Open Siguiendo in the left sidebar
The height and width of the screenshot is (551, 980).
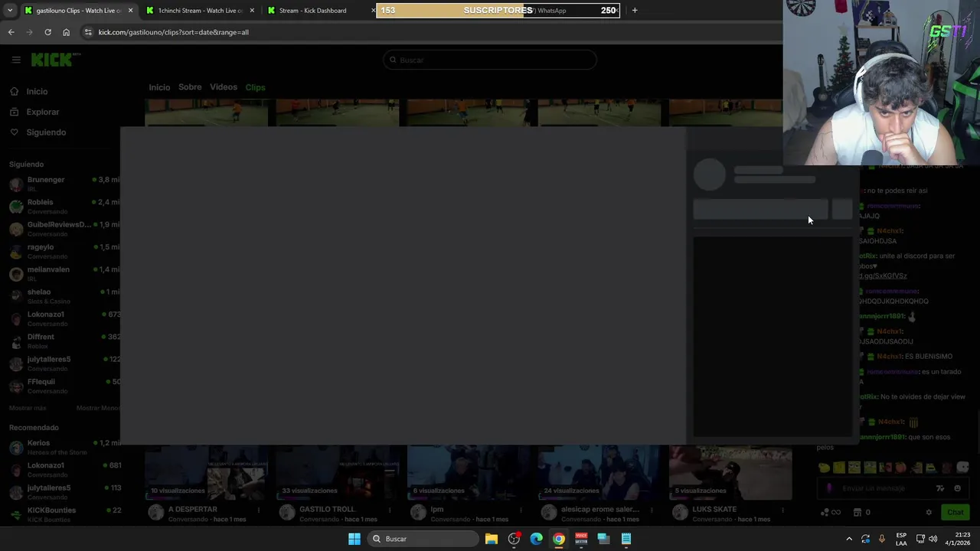coord(46,132)
